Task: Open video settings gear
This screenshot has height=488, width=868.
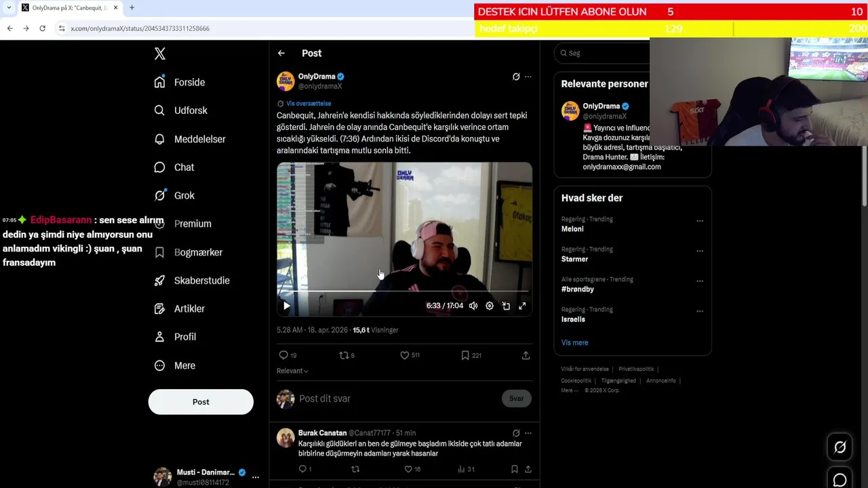Action: (490, 306)
